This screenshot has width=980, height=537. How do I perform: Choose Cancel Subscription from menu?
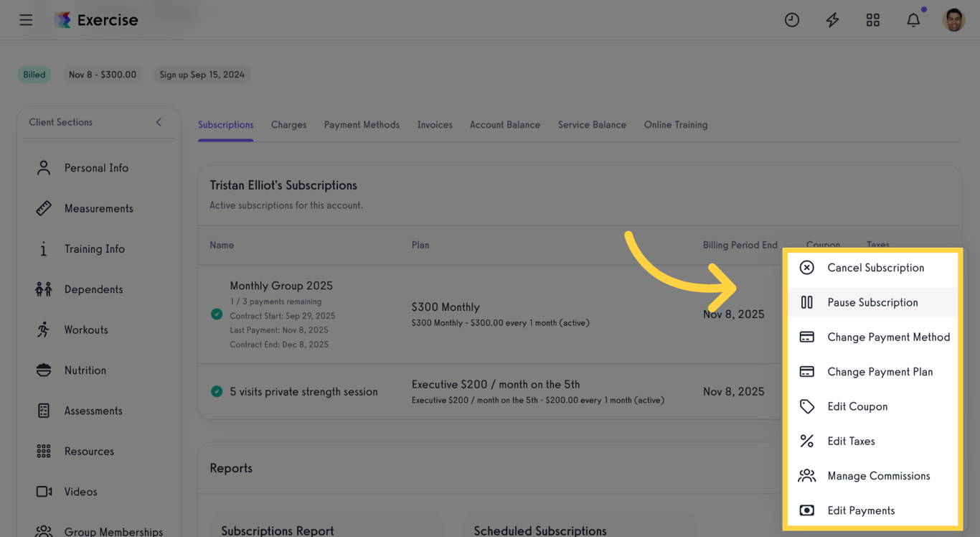[x=872, y=268]
